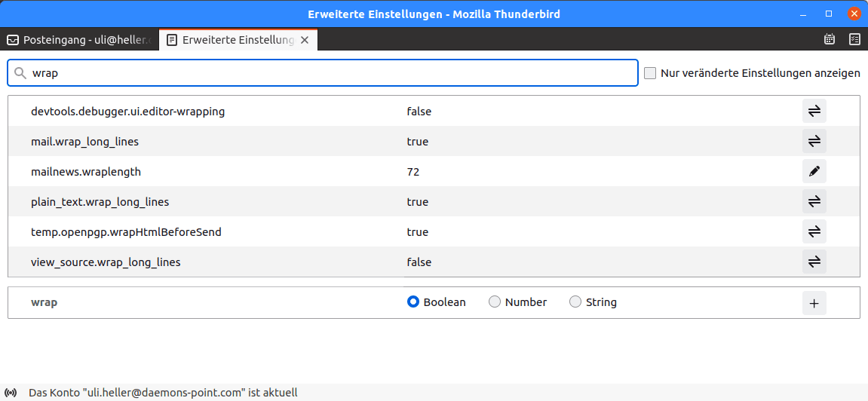Open the tasks icon in tab bar
This screenshot has height=401, width=868.
(x=854, y=39)
